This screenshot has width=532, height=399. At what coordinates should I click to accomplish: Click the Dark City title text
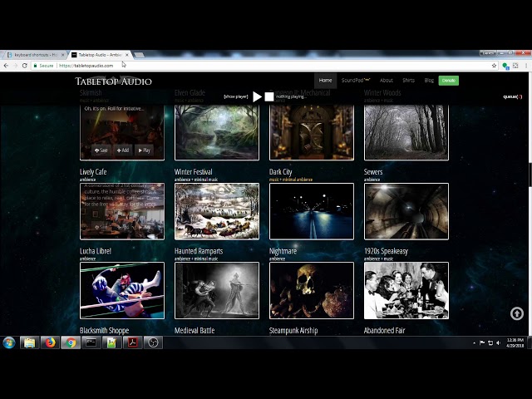click(281, 172)
